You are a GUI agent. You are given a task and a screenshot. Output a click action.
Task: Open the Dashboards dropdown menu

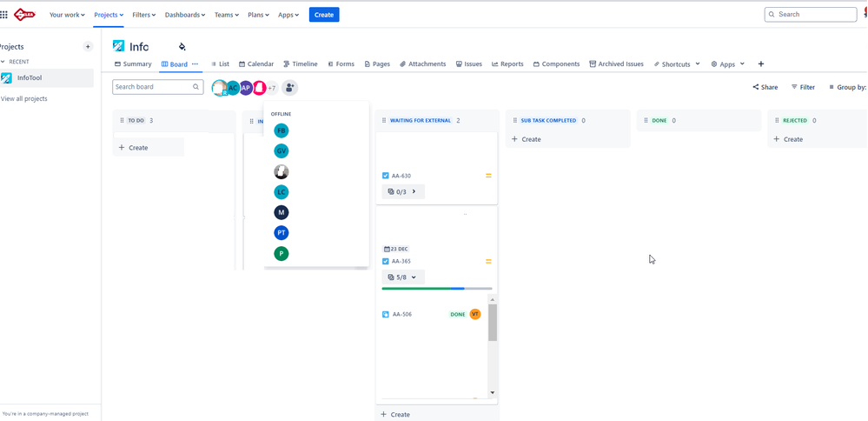point(185,15)
